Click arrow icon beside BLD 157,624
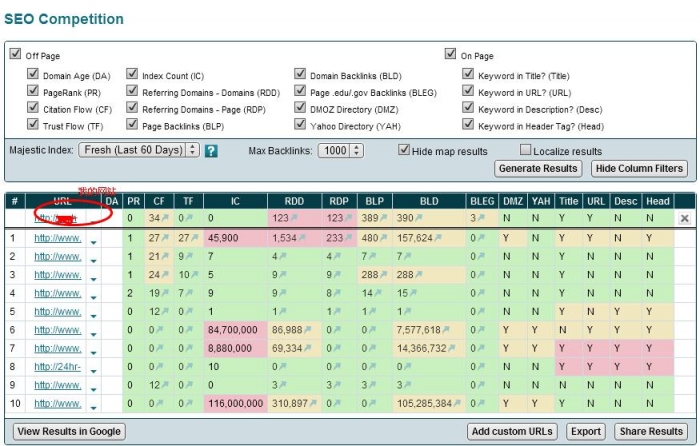 [x=438, y=238]
